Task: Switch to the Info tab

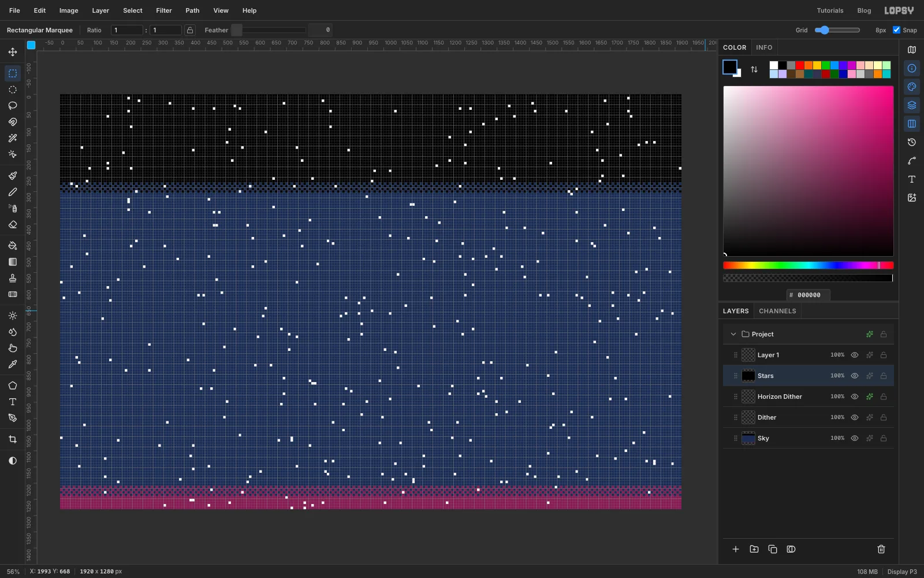Action: pyautogui.click(x=764, y=47)
